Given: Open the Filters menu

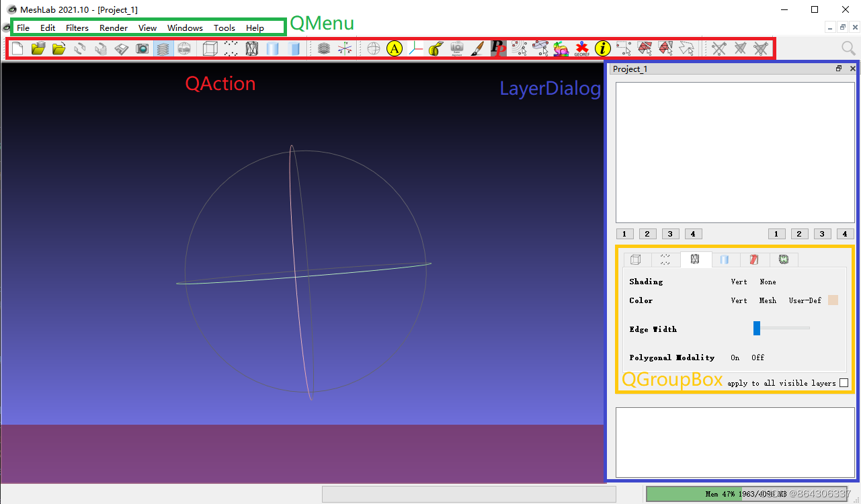Looking at the screenshot, I should [x=77, y=28].
